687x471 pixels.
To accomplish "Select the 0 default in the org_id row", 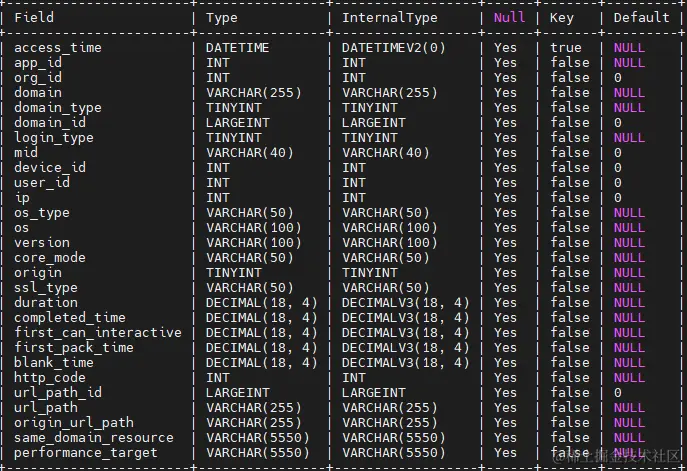I will pyautogui.click(x=618, y=78).
